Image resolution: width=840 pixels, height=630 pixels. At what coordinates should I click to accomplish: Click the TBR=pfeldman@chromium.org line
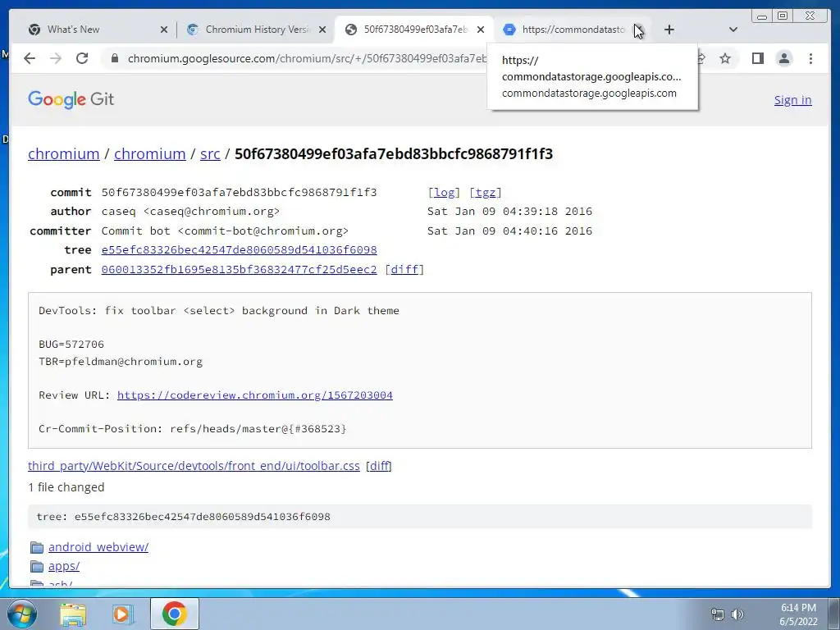121,362
